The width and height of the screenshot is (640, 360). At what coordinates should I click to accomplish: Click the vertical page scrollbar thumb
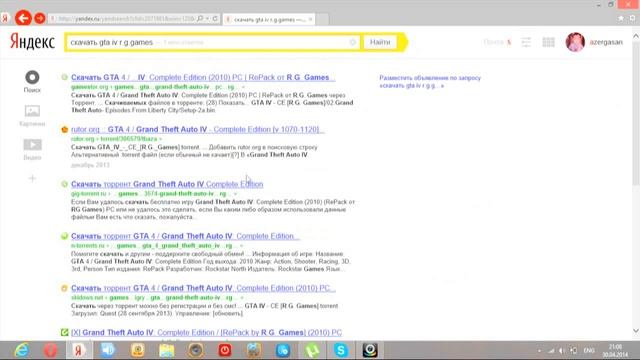tap(636, 113)
